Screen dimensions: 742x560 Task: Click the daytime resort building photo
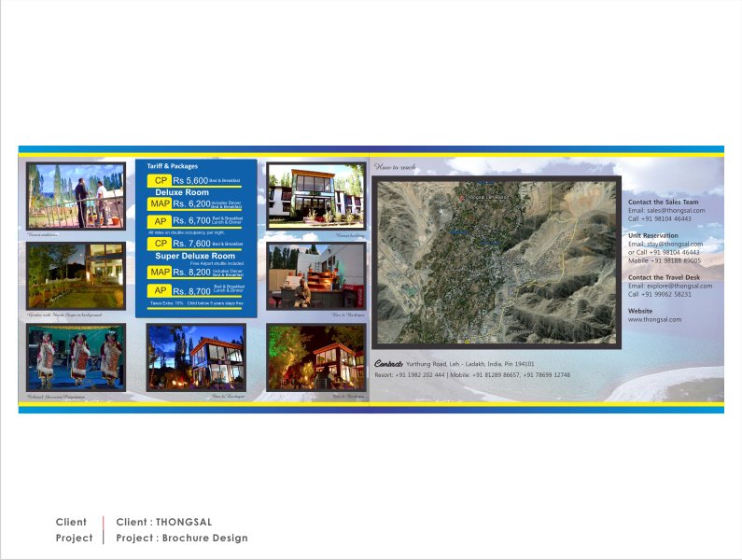coord(315,196)
